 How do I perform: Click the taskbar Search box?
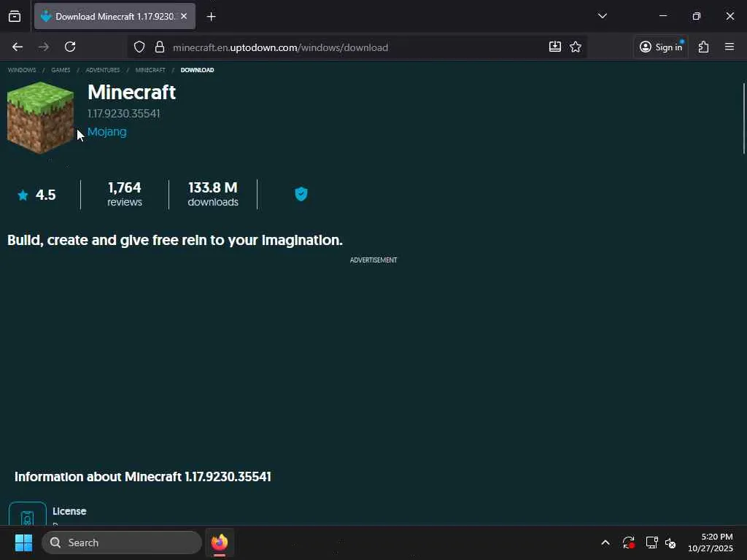tap(122, 542)
